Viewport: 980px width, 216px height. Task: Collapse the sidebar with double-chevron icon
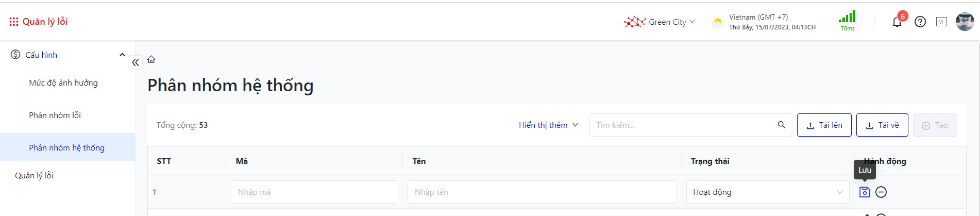(x=136, y=62)
